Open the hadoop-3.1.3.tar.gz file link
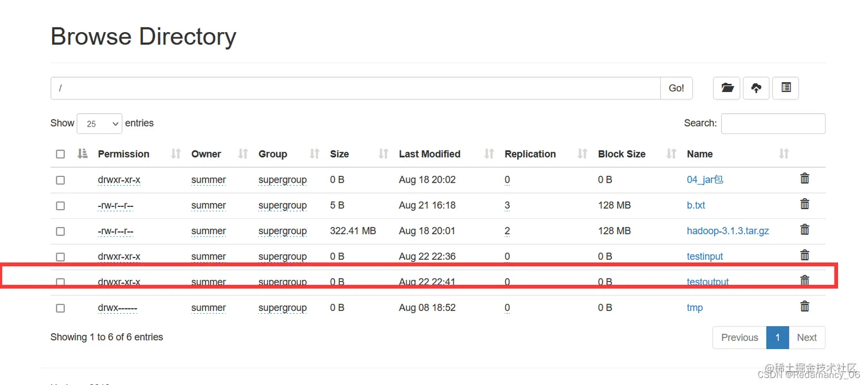Viewport: 868px width, 385px height. pyautogui.click(x=728, y=231)
